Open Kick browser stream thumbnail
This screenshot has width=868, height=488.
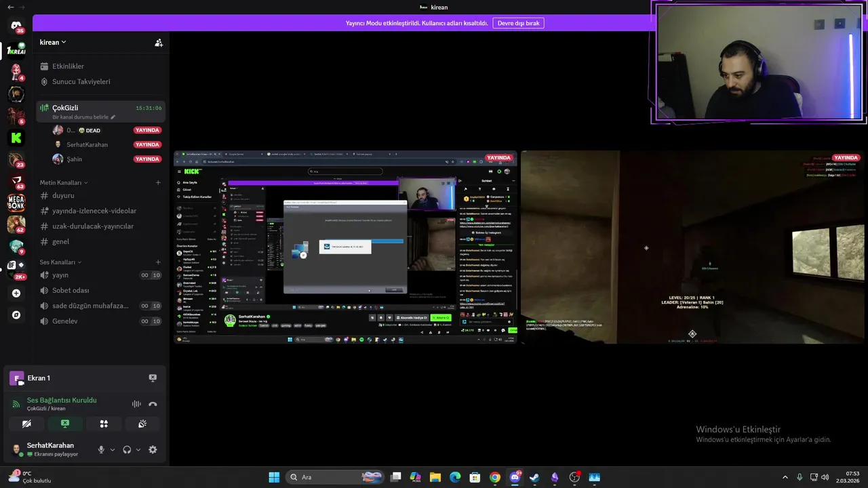coord(345,247)
